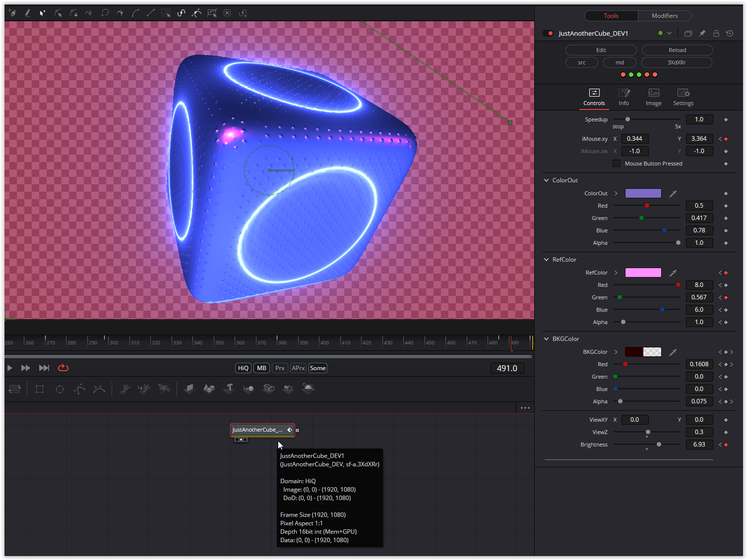Add a pRender particle node
This screenshot has height=560, width=747.
[x=164, y=389]
